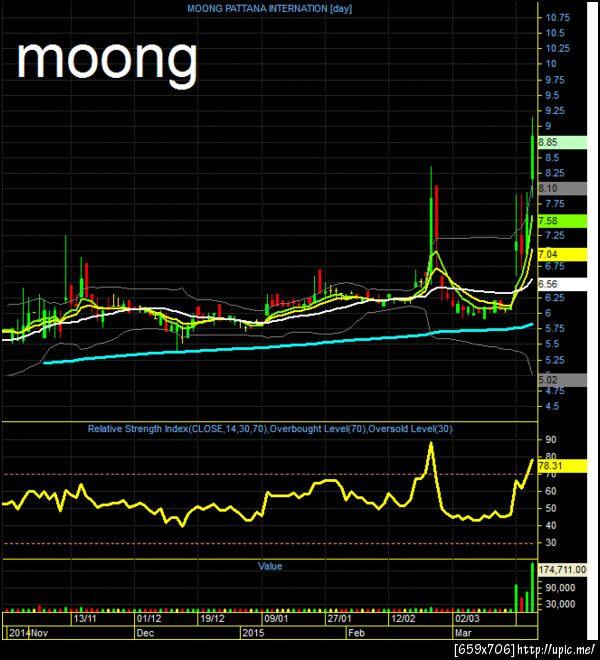Select the gray 5.02 band label
The image size is (600, 660).
coord(563,380)
